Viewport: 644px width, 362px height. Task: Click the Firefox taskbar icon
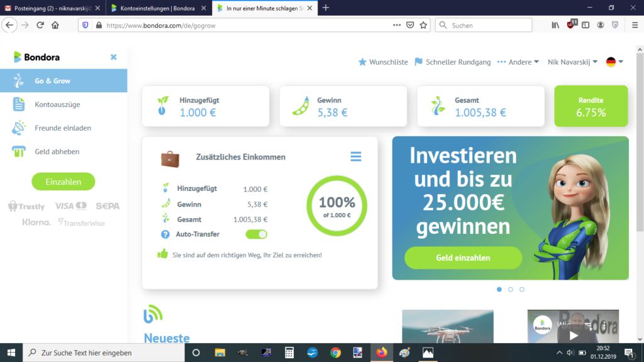[x=382, y=353]
